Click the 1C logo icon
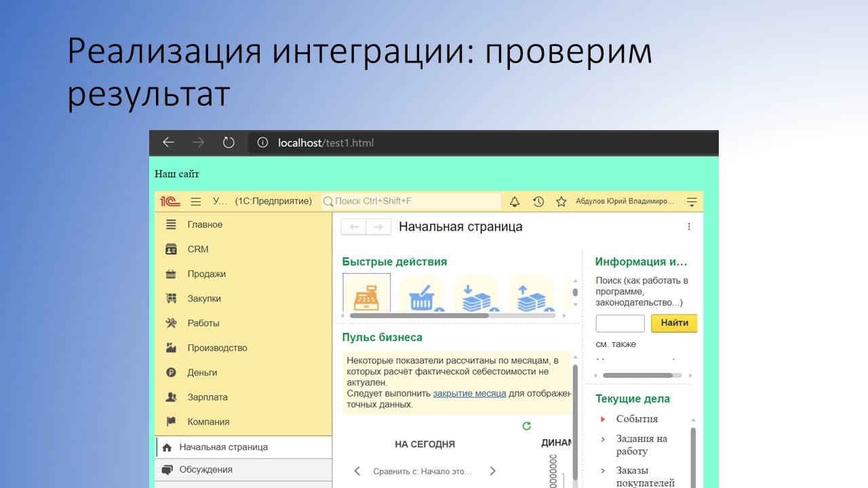 [170, 201]
